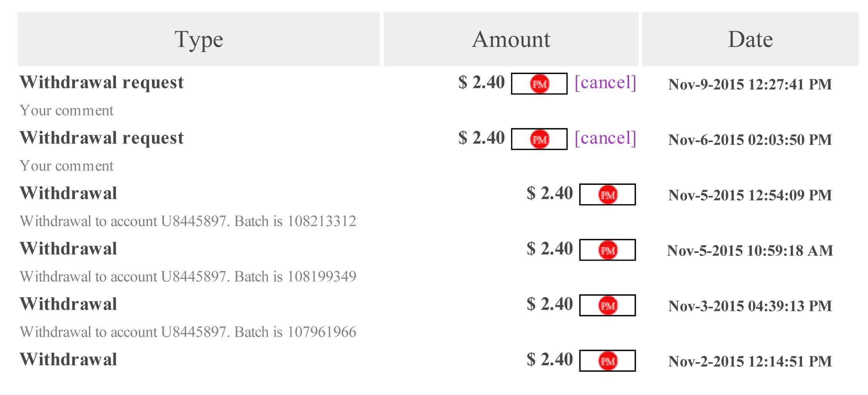The height and width of the screenshot is (395, 868).
Task: Click PM icon for Nov-5 10:59:18 AM withdrawal
Action: 607,250
